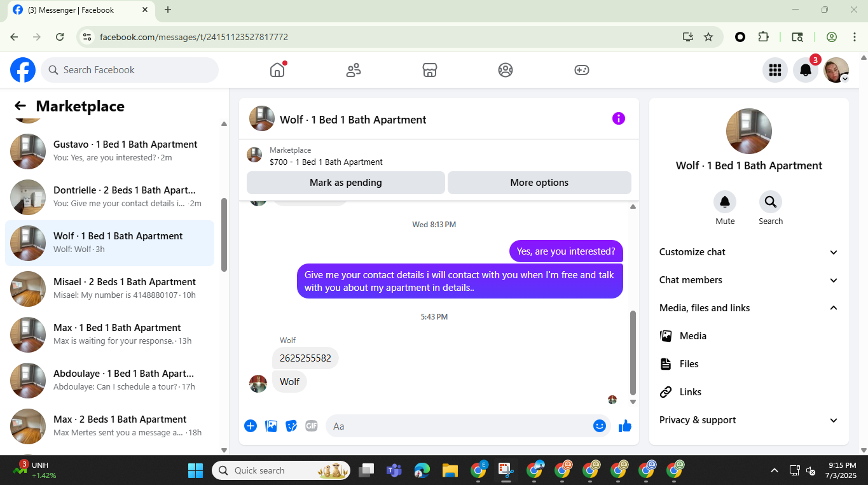This screenshot has height=485, width=868.
Task: Open Microsoft Teams from the taskbar
Action: pos(394,470)
